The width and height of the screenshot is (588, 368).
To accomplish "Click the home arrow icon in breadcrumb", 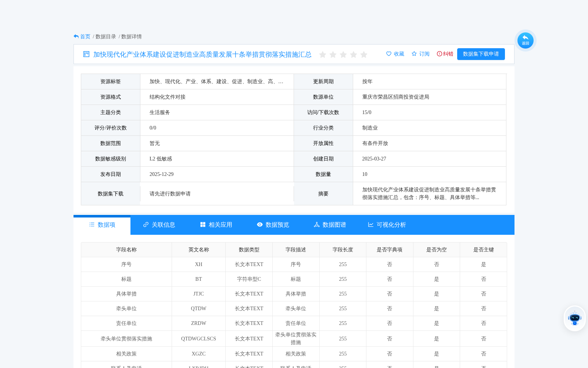I will pyautogui.click(x=76, y=36).
